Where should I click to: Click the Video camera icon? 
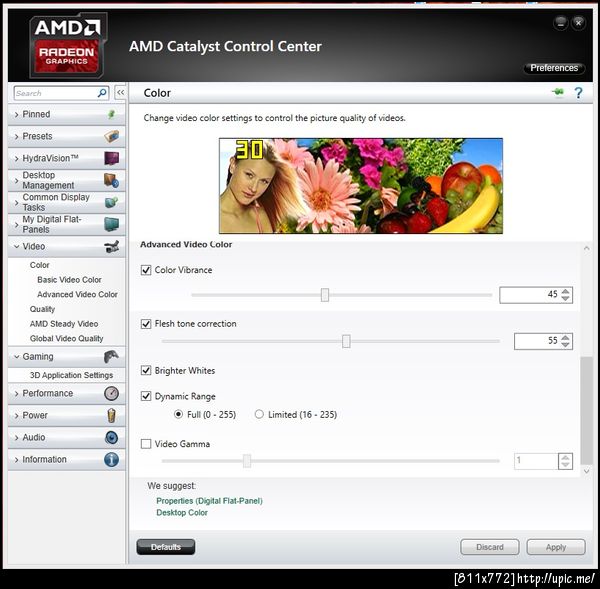(112, 246)
